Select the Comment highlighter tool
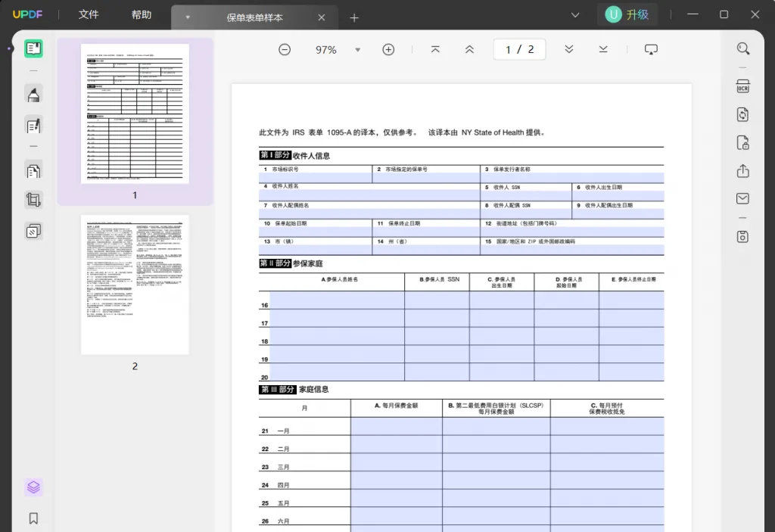 tap(33, 94)
